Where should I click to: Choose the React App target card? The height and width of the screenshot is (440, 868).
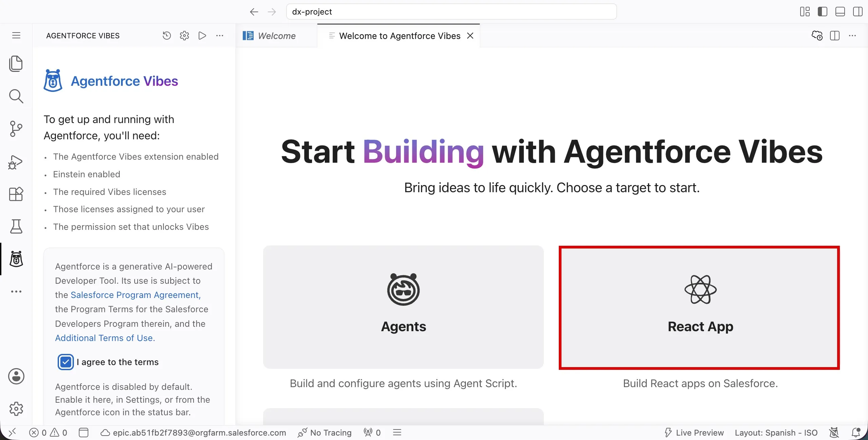[x=699, y=308]
